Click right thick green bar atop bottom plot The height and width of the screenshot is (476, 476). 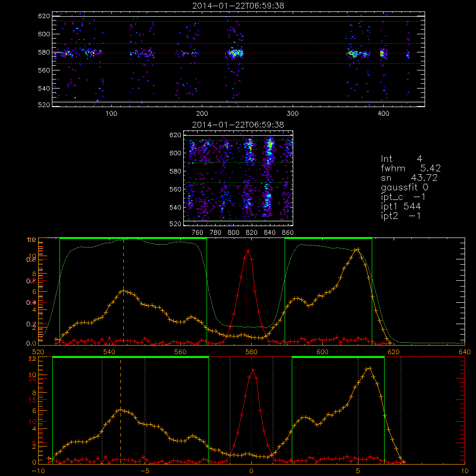[338, 357]
